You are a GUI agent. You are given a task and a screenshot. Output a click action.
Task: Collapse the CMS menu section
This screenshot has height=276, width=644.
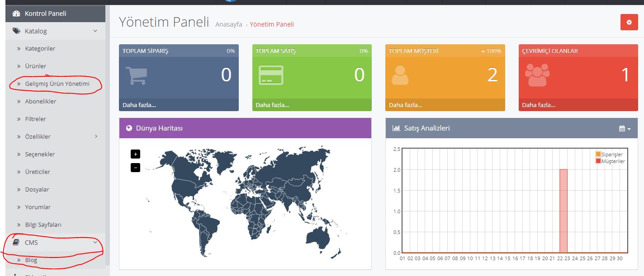tap(95, 243)
